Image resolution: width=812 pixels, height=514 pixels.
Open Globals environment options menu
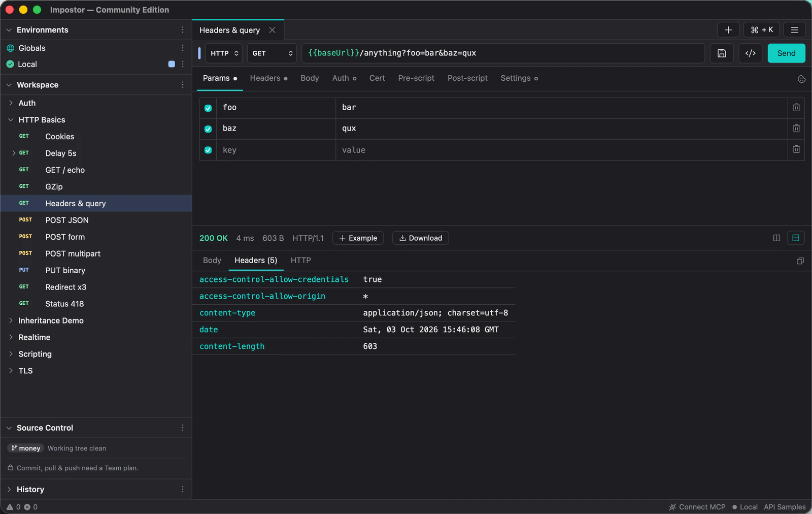(x=183, y=48)
